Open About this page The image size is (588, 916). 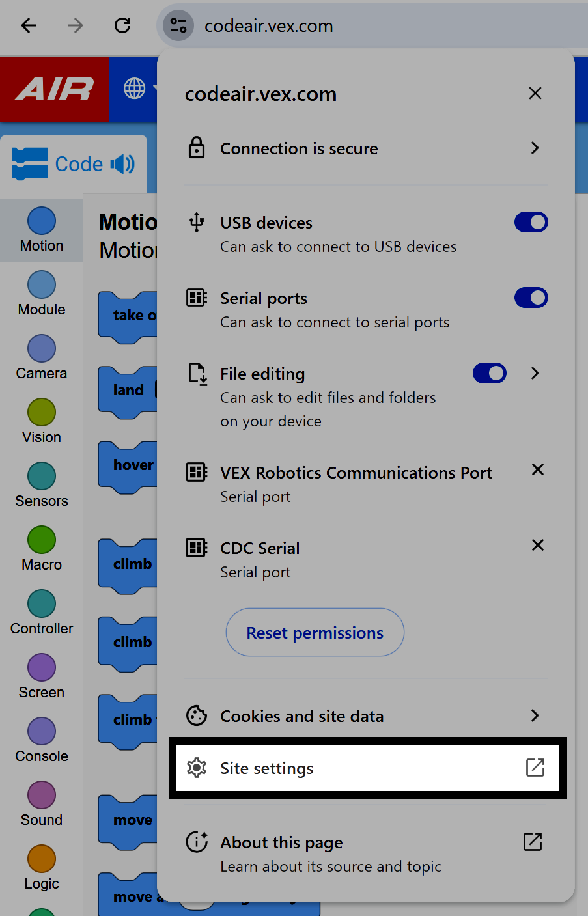click(367, 842)
